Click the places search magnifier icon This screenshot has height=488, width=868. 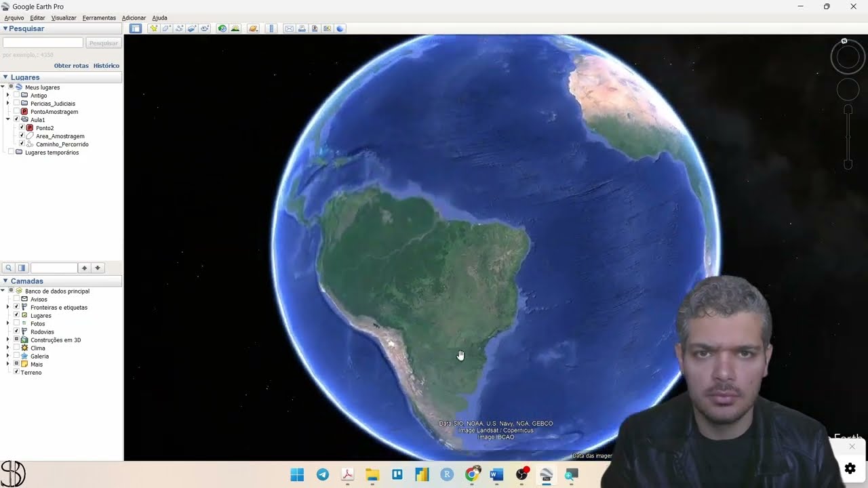click(9, 268)
